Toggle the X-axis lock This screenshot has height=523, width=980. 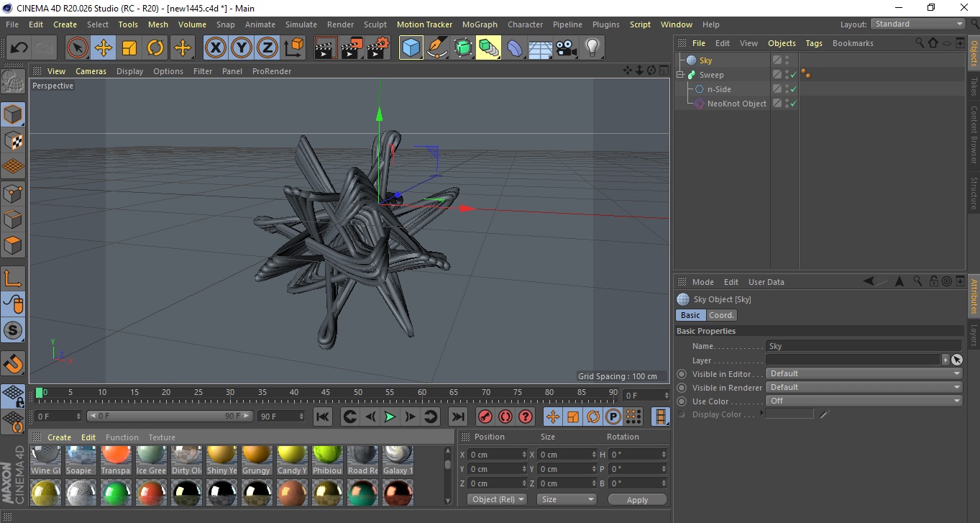(215, 48)
